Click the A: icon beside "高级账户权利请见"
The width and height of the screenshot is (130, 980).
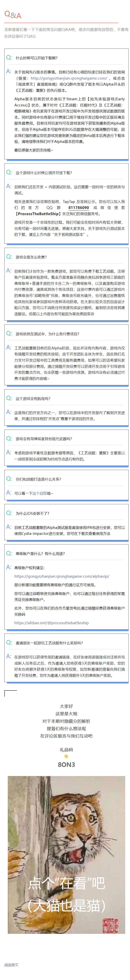pos(9,567)
